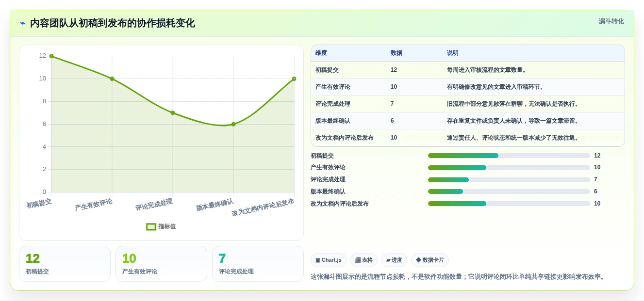Click the Chart.js chip
The height and width of the screenshot is (301, 644).
point(329,260)
